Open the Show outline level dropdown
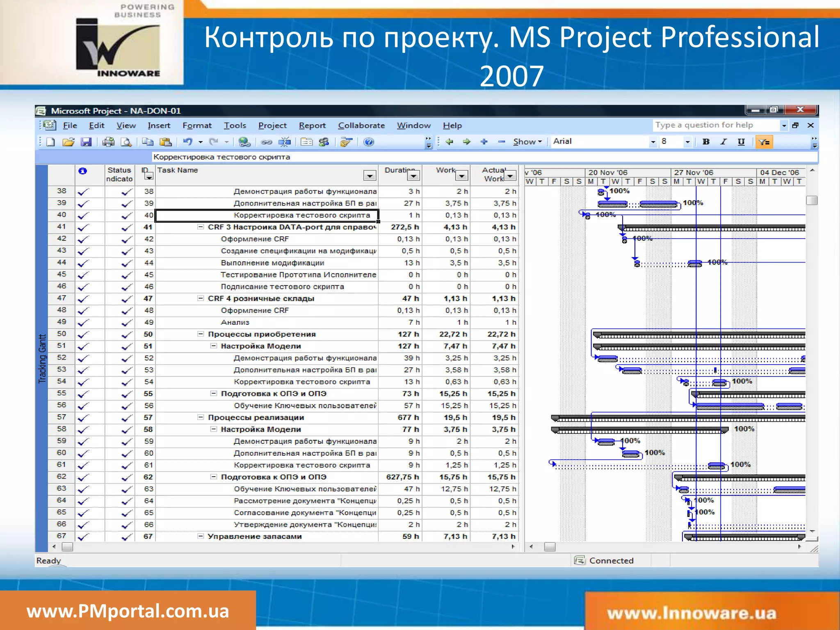Viewport: 840px width, 630px height. click(x=527, y=142)
